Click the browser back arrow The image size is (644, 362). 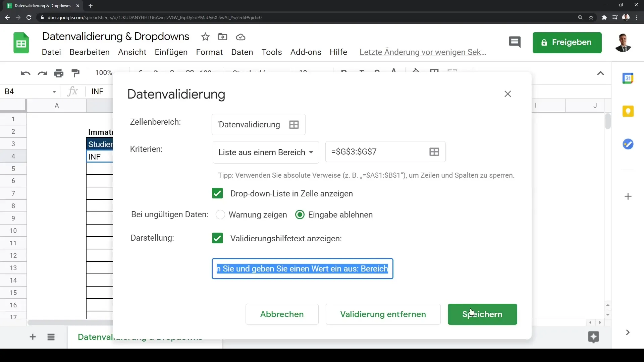point(7,17)
